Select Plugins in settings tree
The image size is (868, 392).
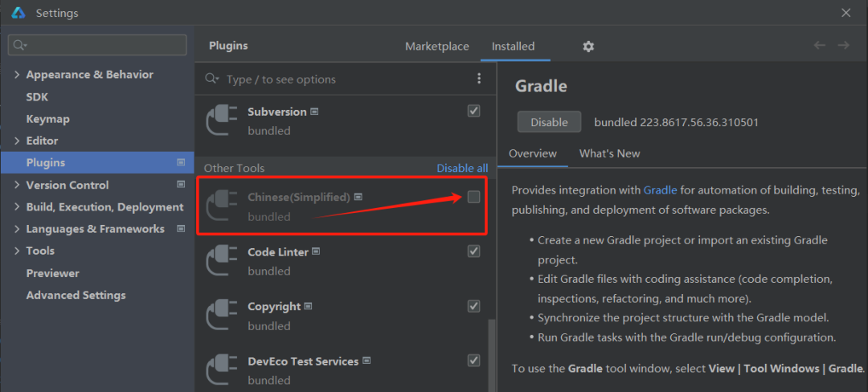pos(97,162)
